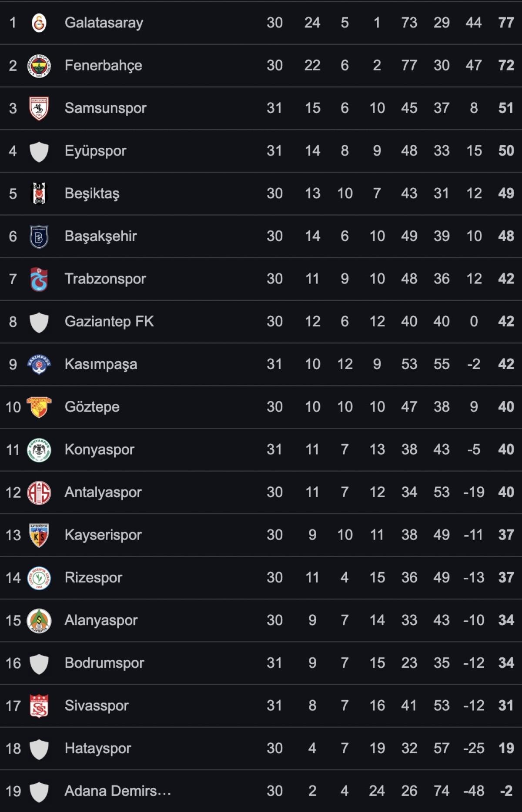Click Galatasaray's 77 points value
Screen dimensions: 522x812
tap(506, 23)
